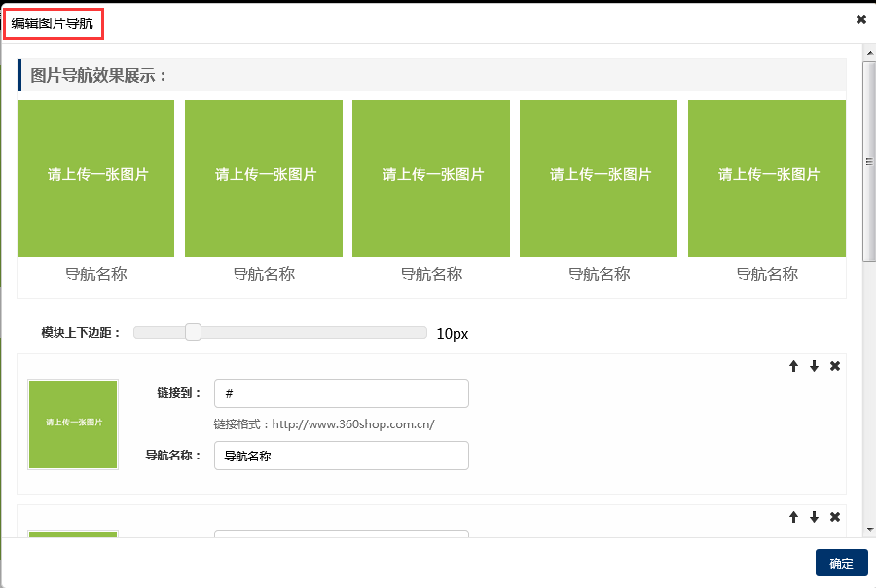
Task: Move the second navigation item up
Action: (794, 518)
